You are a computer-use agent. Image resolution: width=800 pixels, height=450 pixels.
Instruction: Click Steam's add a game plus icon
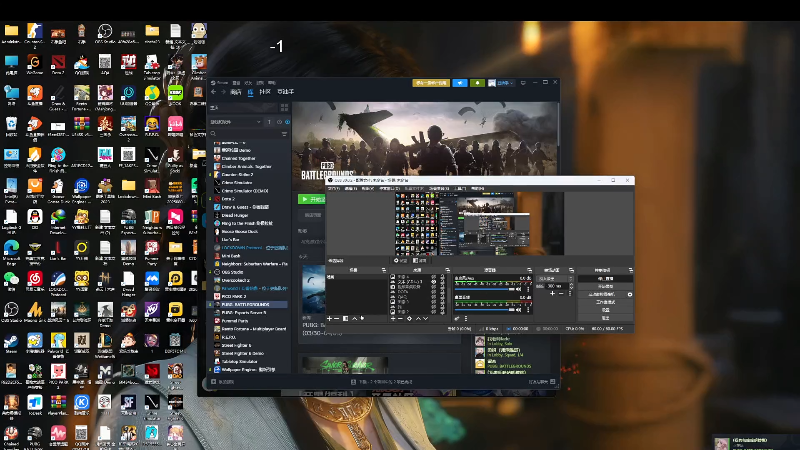click(x=213, y=382)
